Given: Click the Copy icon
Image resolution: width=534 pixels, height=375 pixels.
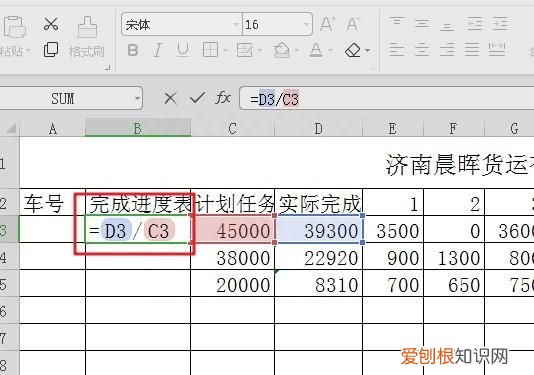Looking at the screenshot, I should (x=51, y=50).
